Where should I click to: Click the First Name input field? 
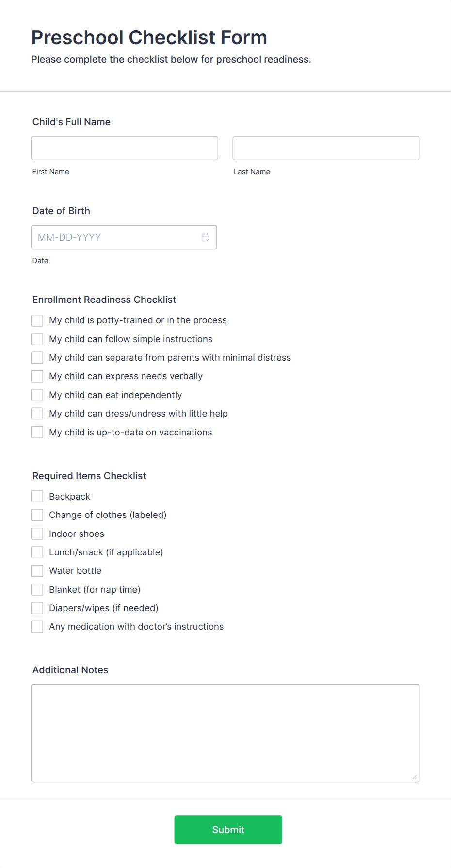point(125,148)
